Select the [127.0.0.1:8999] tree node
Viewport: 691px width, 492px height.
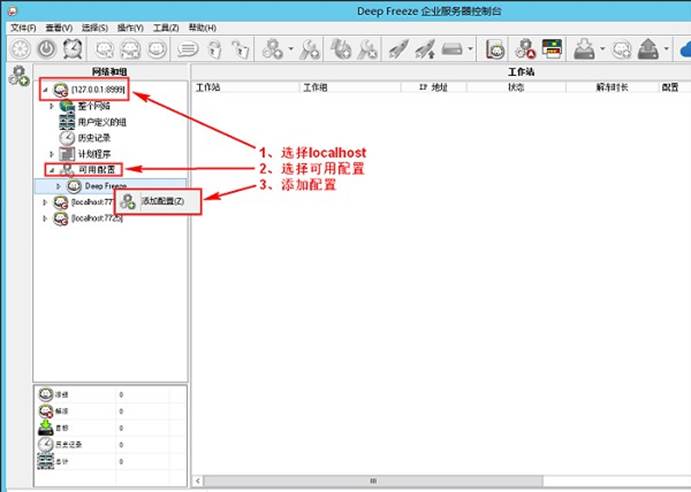[98, 89]
